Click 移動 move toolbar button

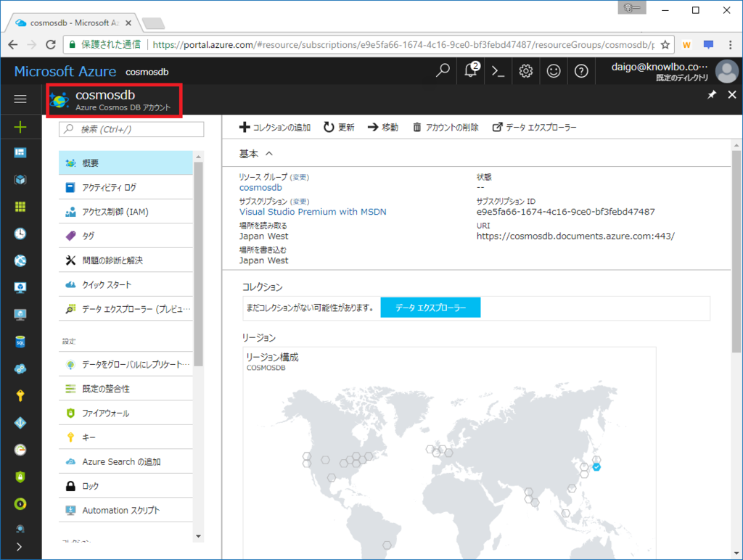click(x=383, y=127)
